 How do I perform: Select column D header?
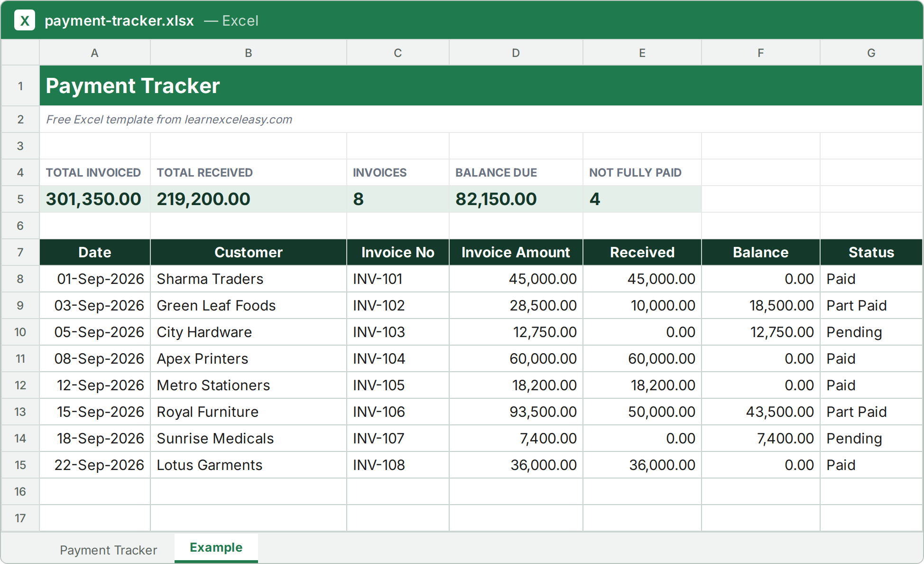(x=516, y=53)
